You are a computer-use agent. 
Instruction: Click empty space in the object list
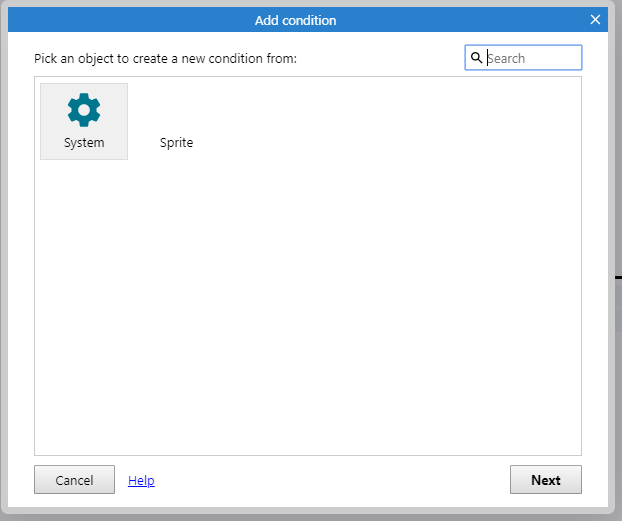(x=308, y=310)
